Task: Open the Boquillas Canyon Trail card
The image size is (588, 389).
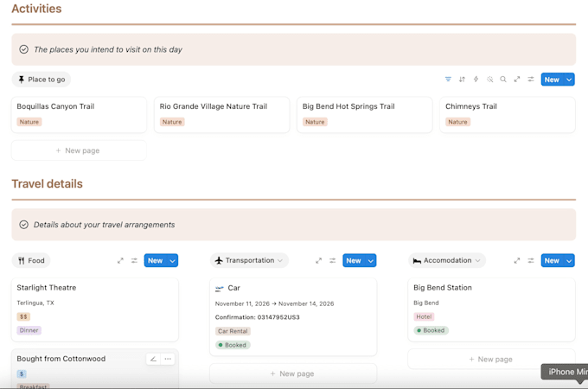Action: pyautogui.click(x=79, y=115)
